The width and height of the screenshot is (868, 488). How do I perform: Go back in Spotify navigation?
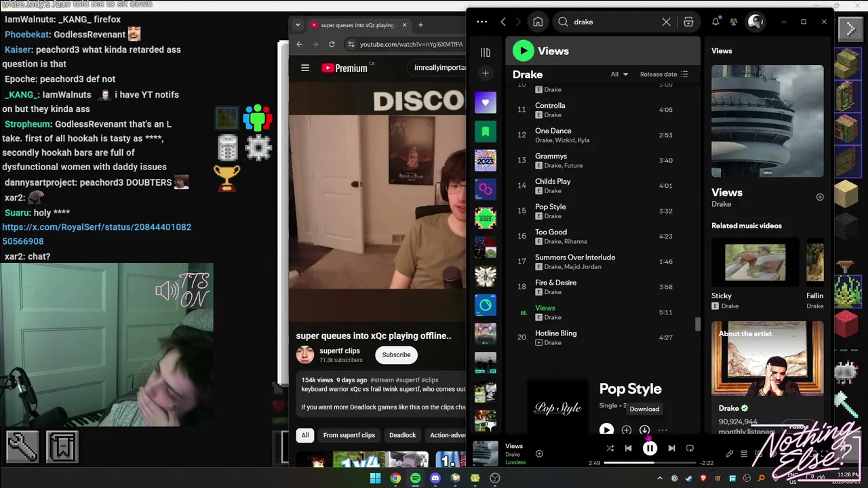[x=503, y=22]
